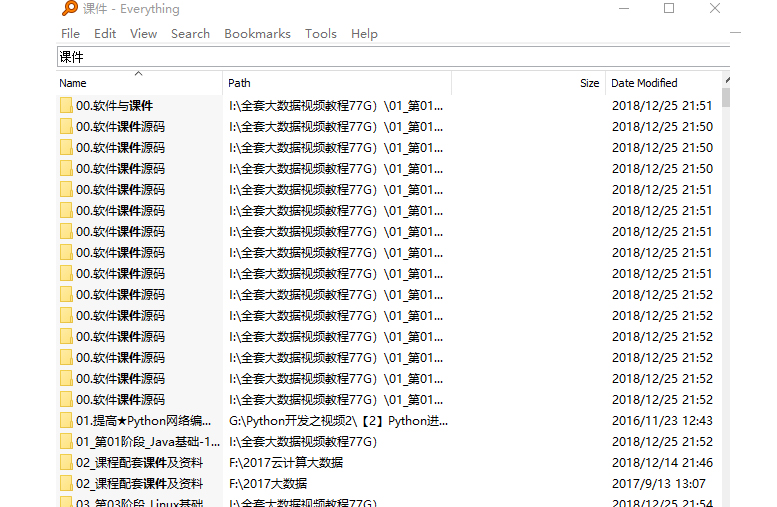This screenshot has width=777, height=507.
Task: Expand the View menu
Action: (x=143, y=33)
